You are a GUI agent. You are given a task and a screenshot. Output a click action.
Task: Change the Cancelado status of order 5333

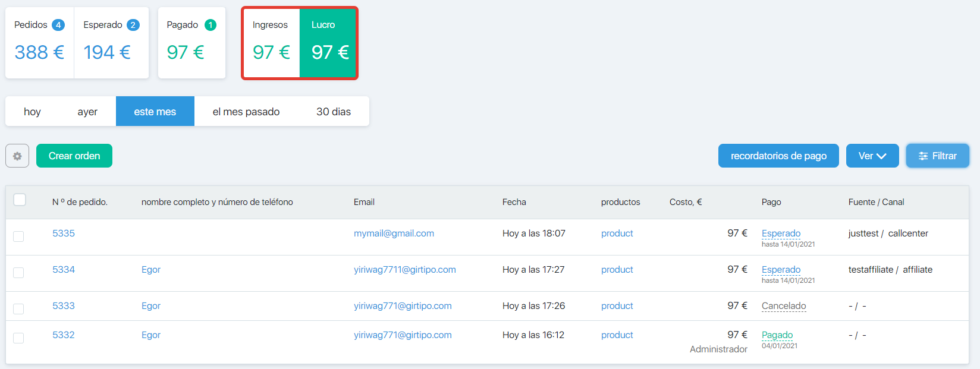[783, 306]
